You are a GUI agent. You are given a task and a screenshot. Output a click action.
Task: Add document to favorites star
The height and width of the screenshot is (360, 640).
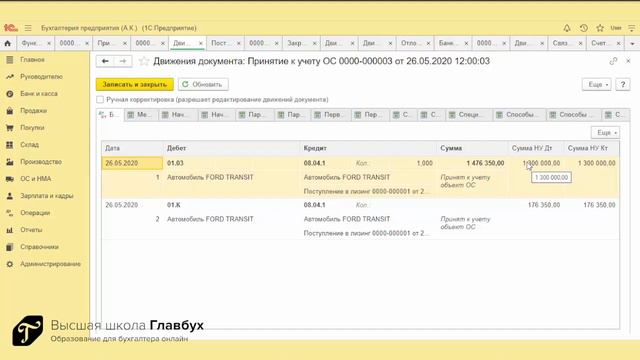point(144,61)
